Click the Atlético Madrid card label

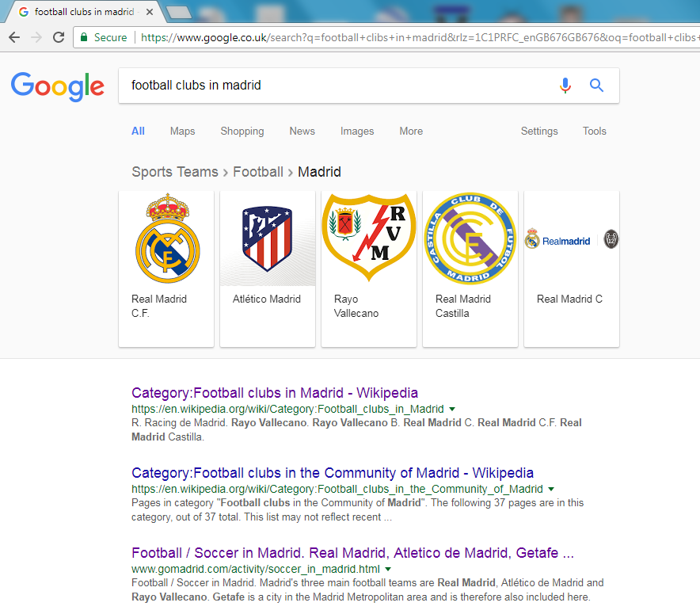[x=267, y=299]
